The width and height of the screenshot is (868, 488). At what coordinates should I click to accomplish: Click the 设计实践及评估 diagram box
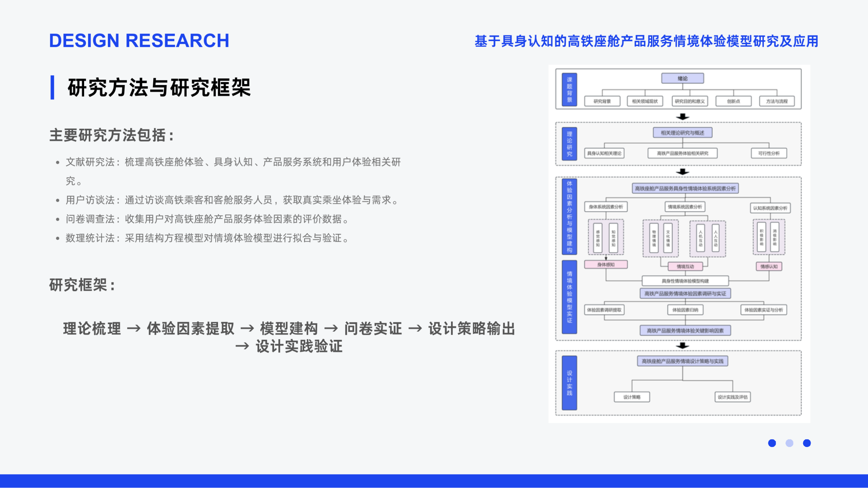tap(733, 397)
